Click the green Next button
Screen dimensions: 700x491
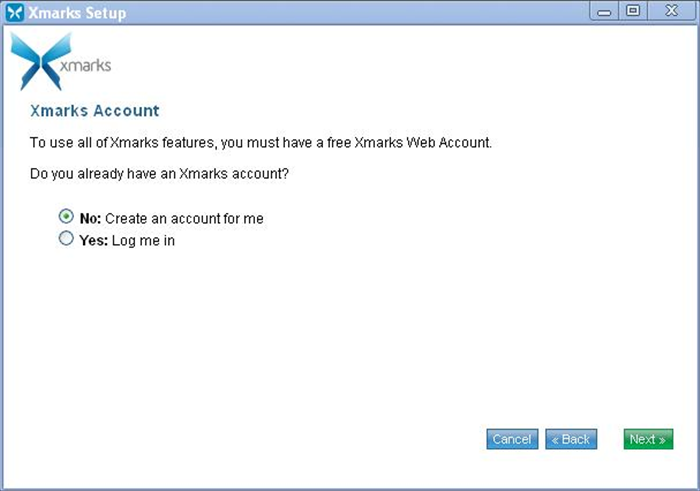click(x=648, y=439)
